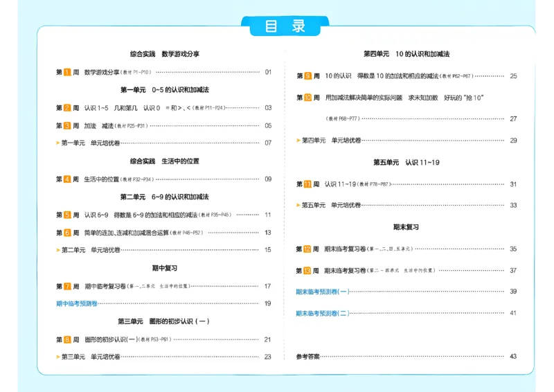
Task: Click the 目录 title banner
Action: 285,26
